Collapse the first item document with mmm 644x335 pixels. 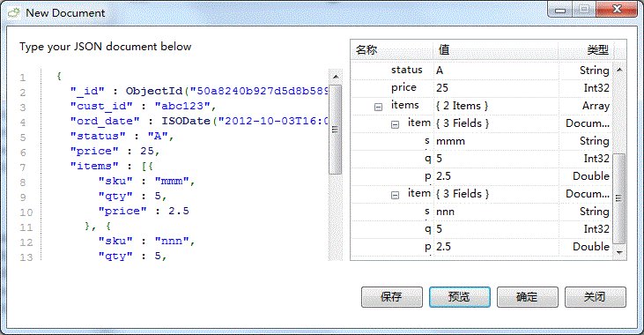[395, 124]
